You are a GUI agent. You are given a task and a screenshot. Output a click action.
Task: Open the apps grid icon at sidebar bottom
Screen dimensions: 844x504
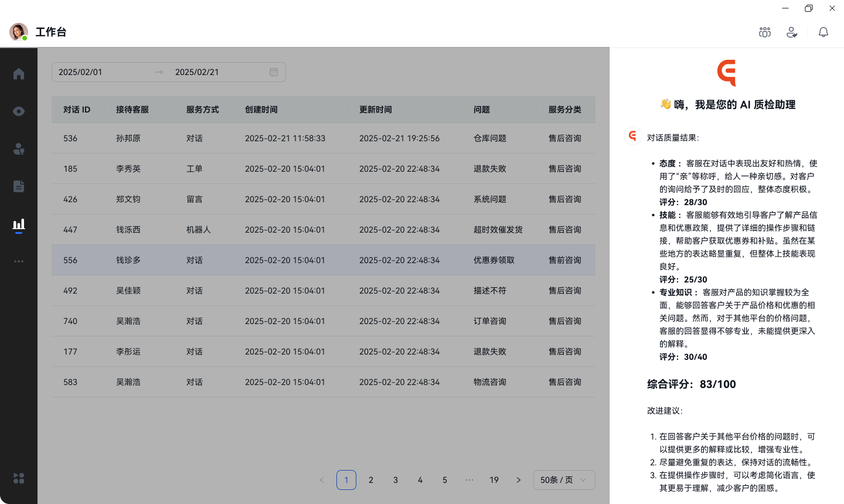click(19, 478)
